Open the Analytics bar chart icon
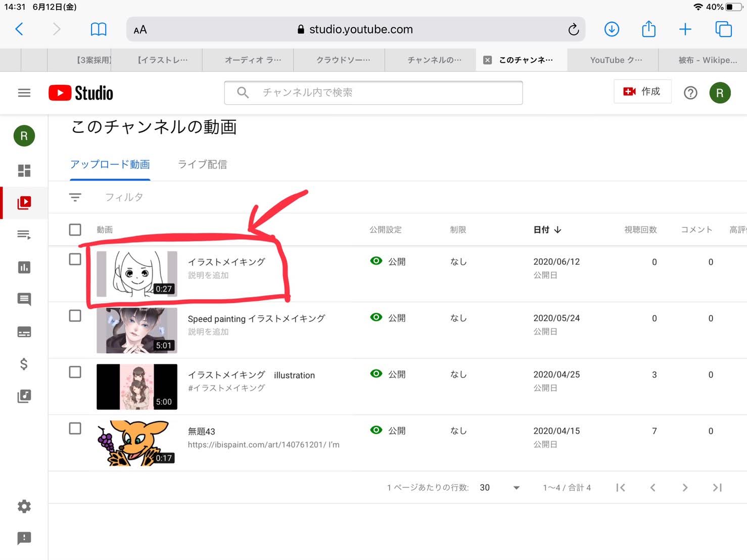 pyautogui.click(x=24, y=267)
